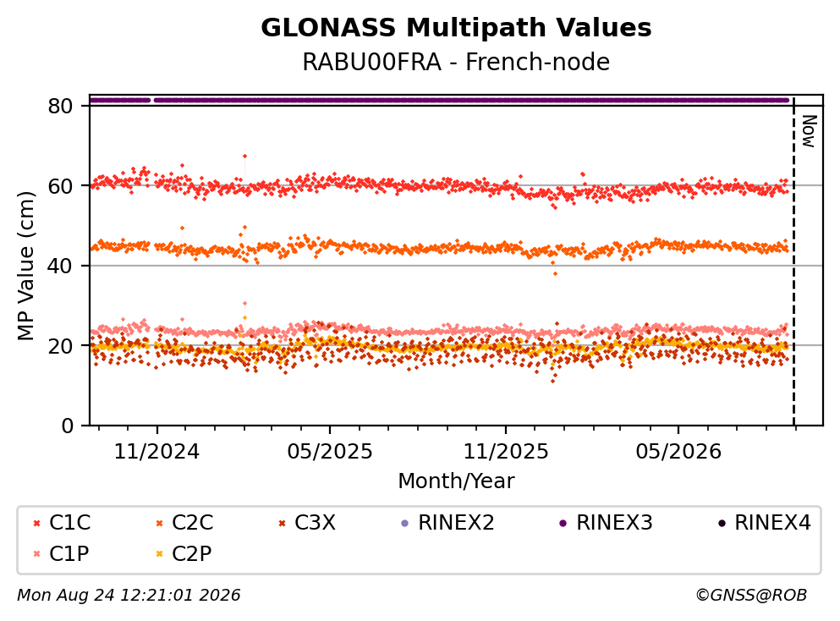Click the C1C legend entry
Screen dimensions: 840x621
(x=62, y=522)
